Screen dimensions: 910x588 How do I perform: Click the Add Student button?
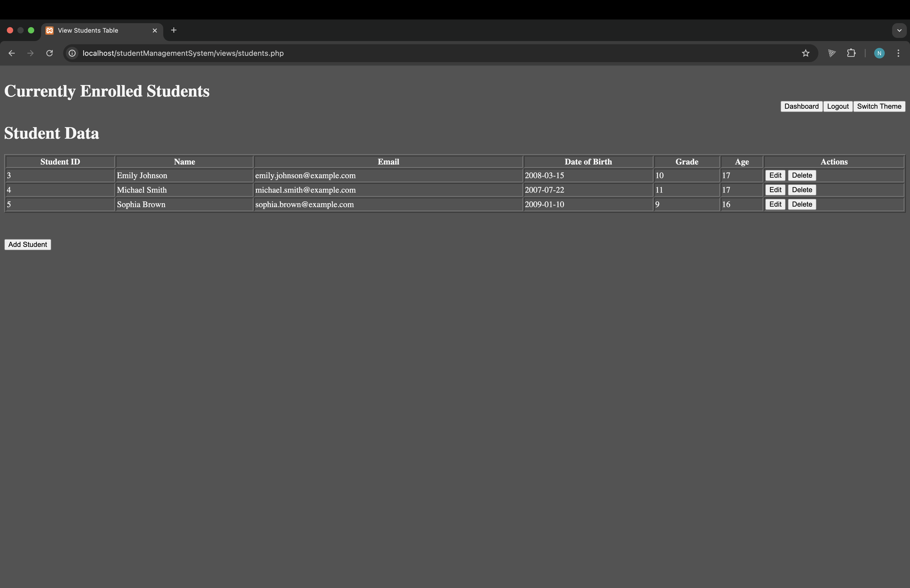[27, 244]
